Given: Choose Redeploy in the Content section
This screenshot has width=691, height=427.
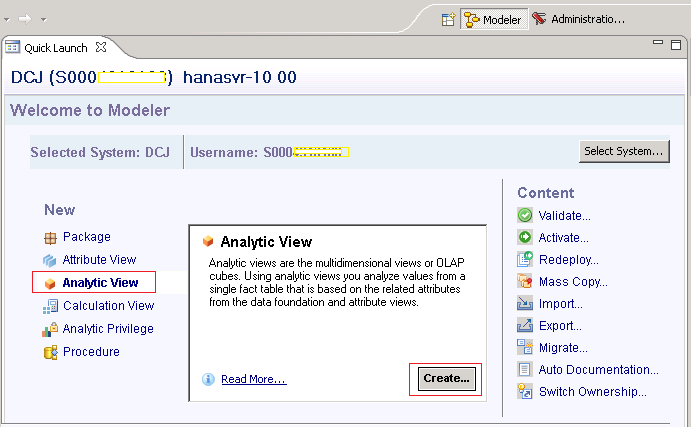Looking at the screenshot, I should [569, 260].
